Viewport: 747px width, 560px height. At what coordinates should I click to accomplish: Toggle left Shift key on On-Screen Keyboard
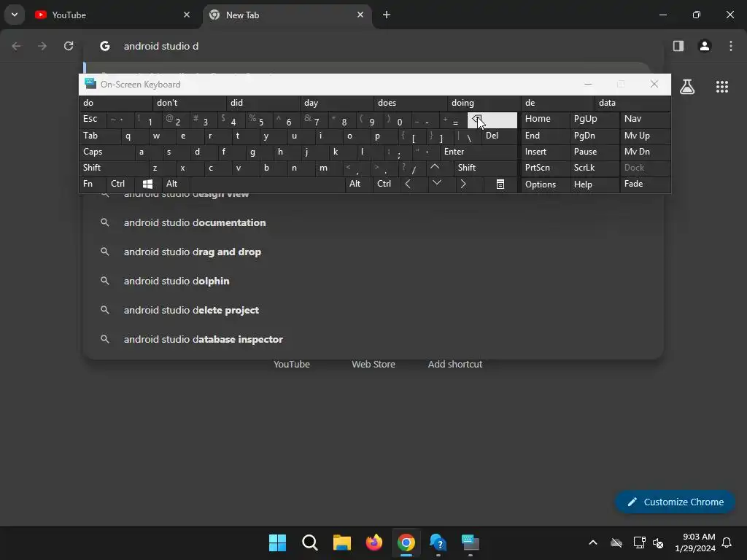click(x=114, y=168)
